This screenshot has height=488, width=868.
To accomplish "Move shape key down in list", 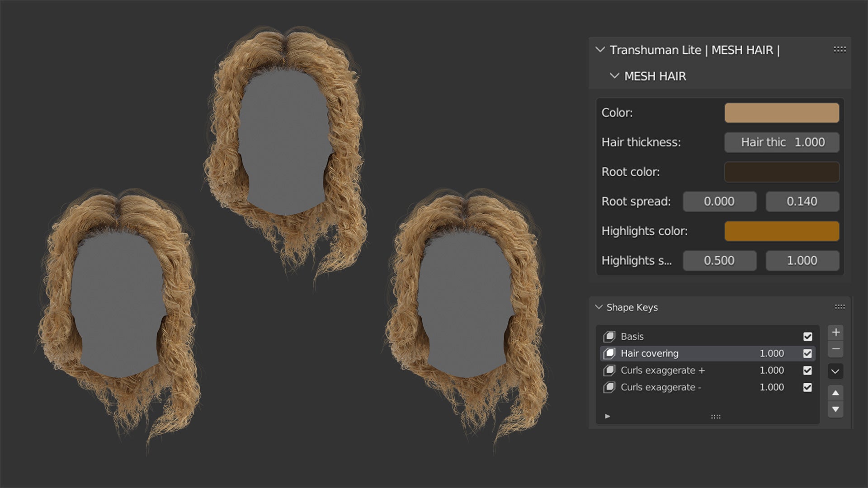I will click(835, 409).
